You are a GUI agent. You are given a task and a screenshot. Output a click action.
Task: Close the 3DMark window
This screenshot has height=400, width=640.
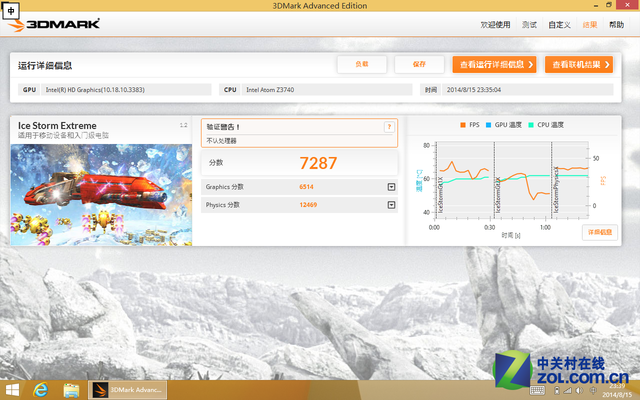coord(629,5)
